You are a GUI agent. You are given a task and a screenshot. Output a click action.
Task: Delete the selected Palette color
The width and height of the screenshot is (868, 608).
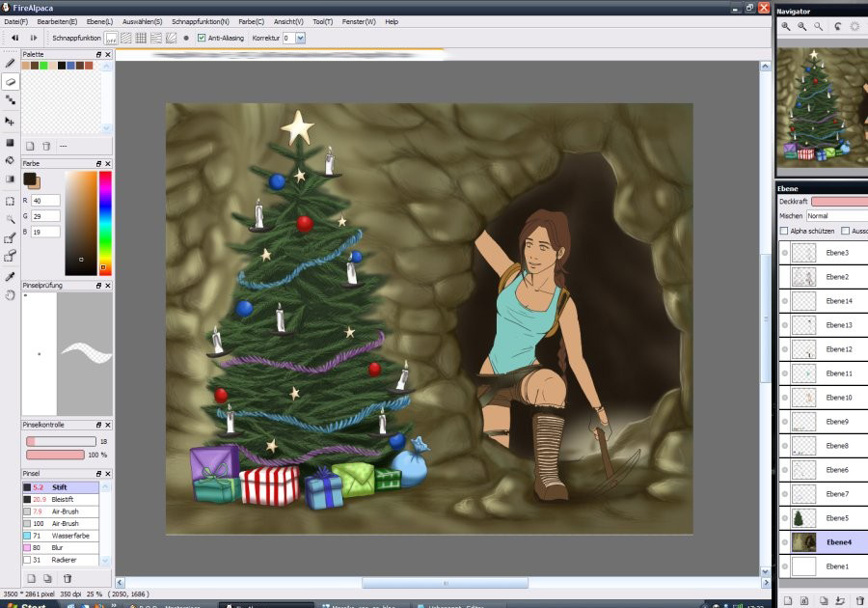click(x=46, y=146)
